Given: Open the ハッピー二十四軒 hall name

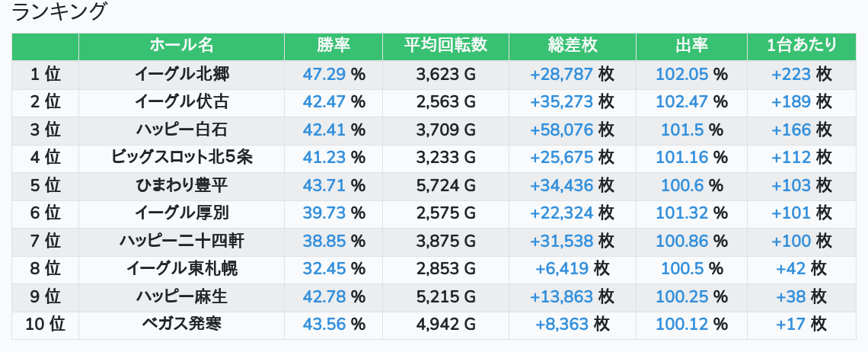Looking at the screenshot, I should click(181, 242).
